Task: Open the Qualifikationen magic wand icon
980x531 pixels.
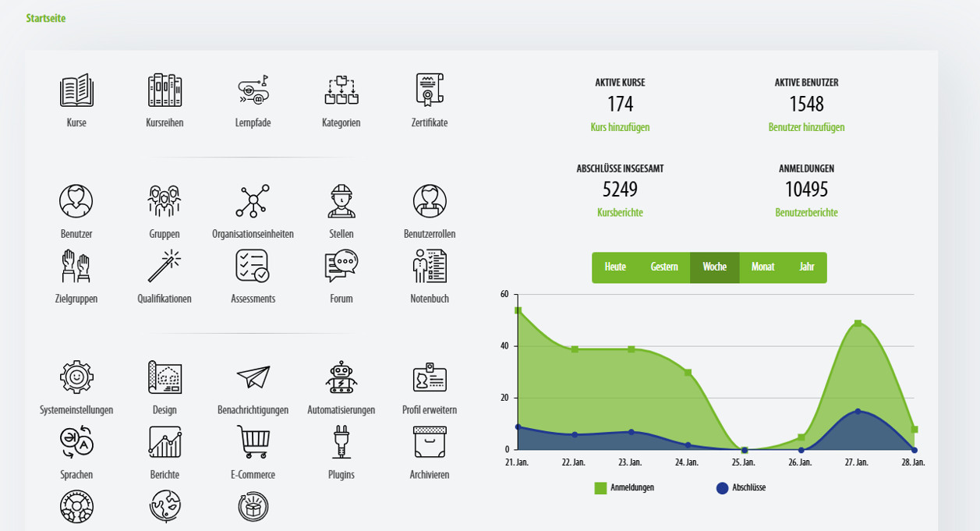Action: [x=165, y=266]
